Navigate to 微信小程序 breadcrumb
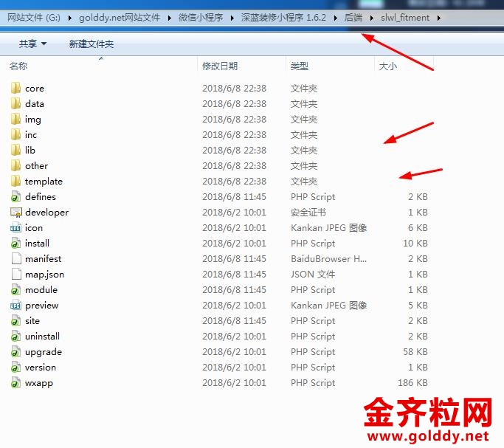504x448 pixels. tap(201, 18)
